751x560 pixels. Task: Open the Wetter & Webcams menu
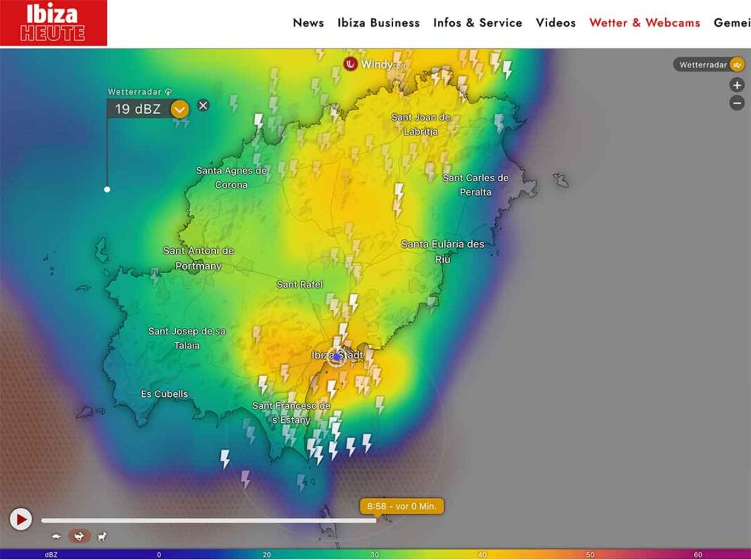coord(644,22)
